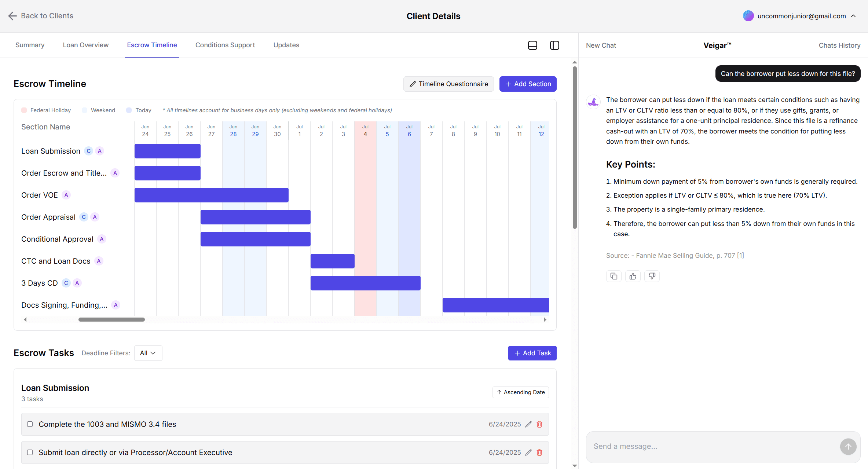Open the Updates tab

pos(286,45)
